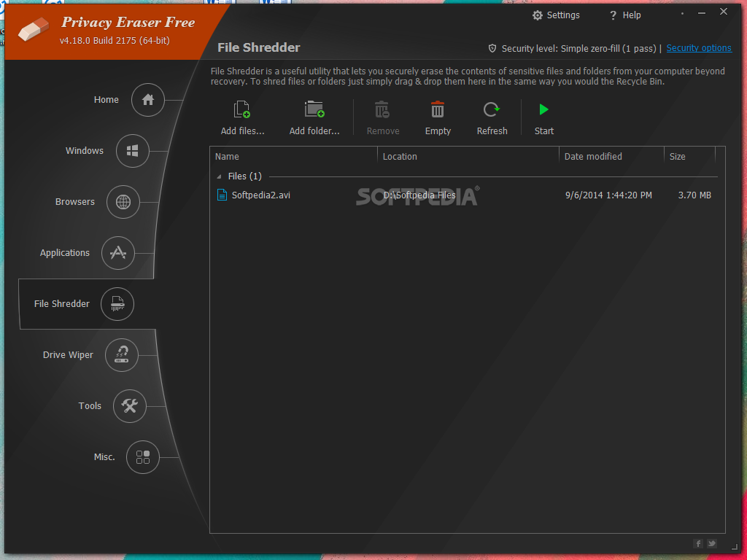Open the Tools wrench icon

pos(130,405)
